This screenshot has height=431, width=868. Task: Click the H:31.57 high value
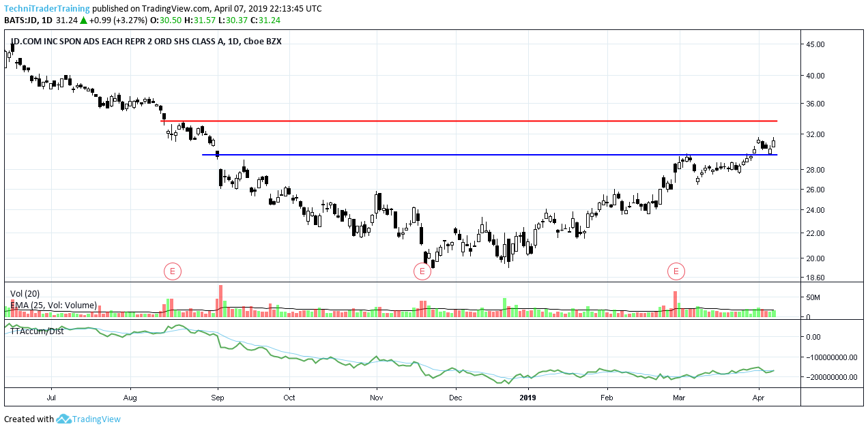[x=199, y=20]
